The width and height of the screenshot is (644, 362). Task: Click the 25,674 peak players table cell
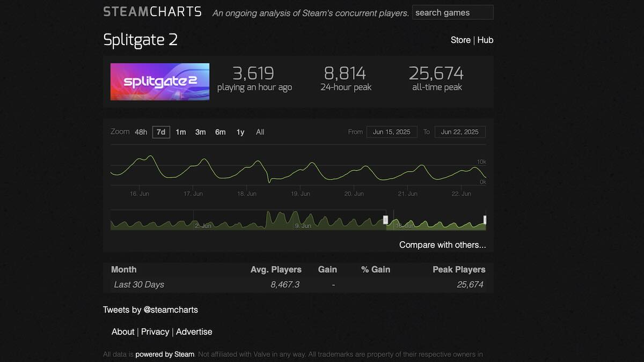click(470, 285)
